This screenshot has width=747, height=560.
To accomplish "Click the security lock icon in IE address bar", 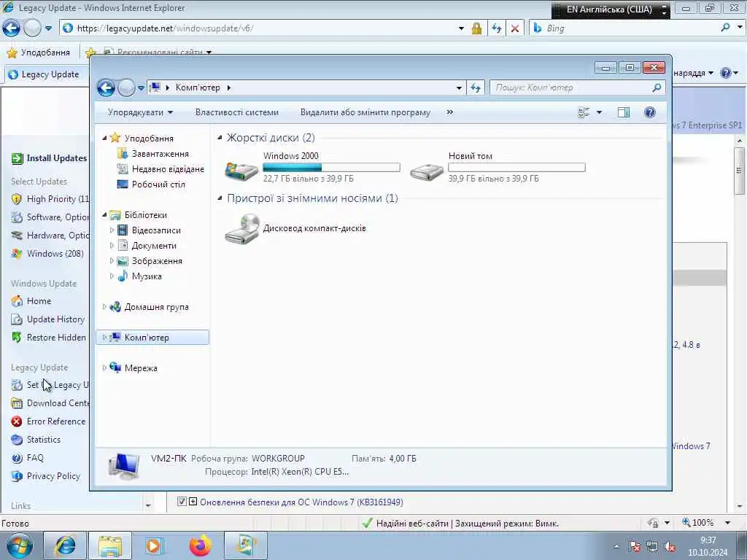I will coord(476,28).
